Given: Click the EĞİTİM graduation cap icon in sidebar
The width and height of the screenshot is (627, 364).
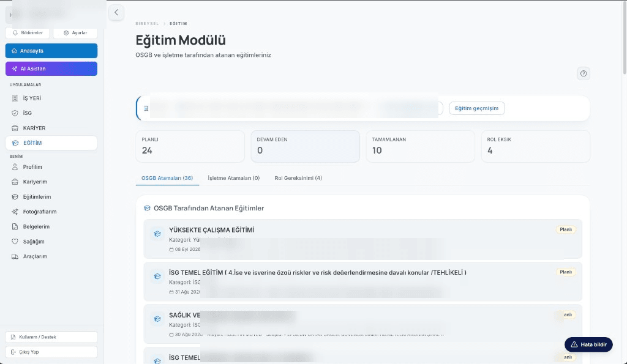Looking at the screenshot, I should (x=15, y=143).
